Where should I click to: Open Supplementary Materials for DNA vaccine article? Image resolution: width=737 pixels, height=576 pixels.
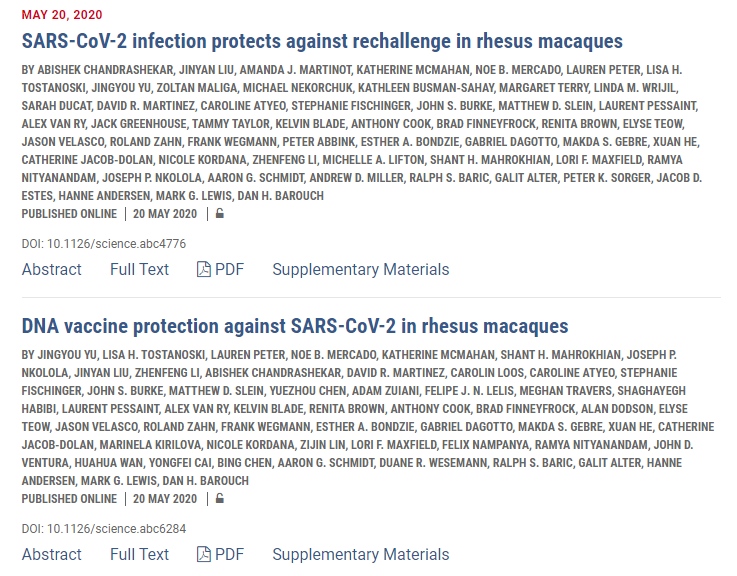[361, 554]
